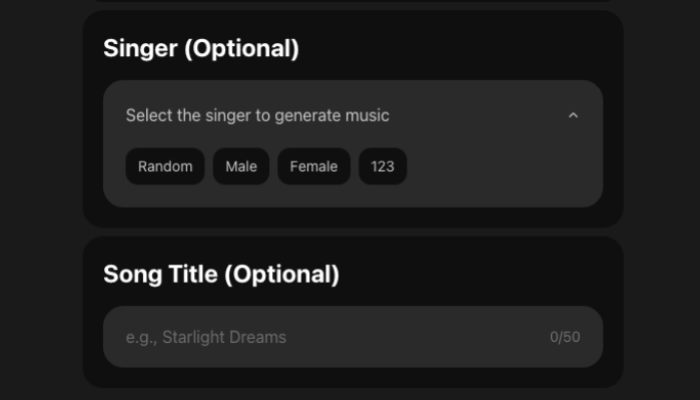Choose the Male singer chip
Image resolution: width=700 pixels, height=400 pixels.
(241, 167)
